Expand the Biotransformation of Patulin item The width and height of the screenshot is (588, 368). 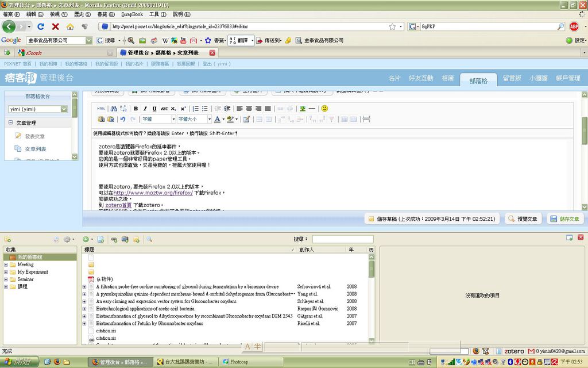click(x=84, y=323)
